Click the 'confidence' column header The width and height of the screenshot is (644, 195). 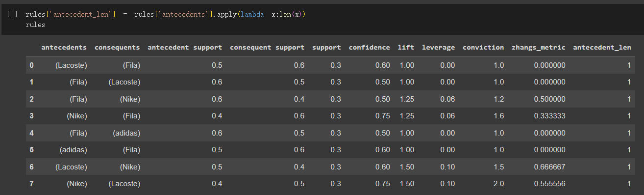click(x=370, y=48)
